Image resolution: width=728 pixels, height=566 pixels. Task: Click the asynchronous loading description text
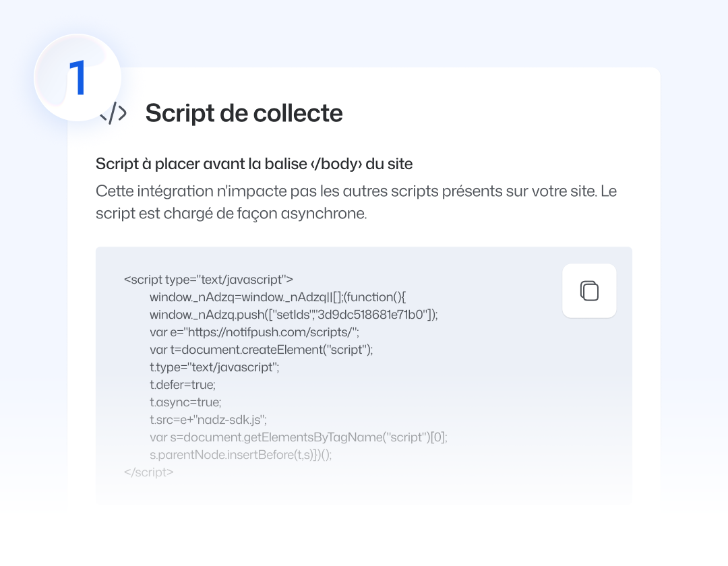tap(356, 203)
